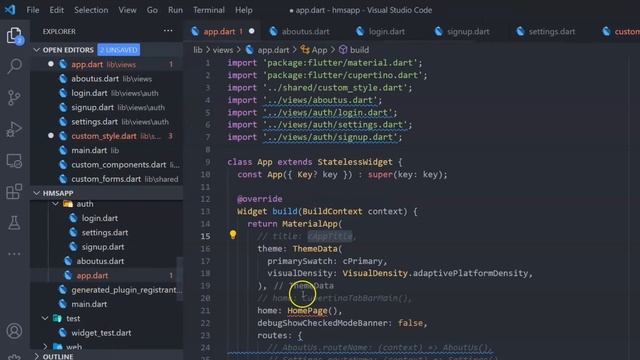Show additional activity bar views ellipsis
This screenshot has height=360, width=640.
point(14,254)
